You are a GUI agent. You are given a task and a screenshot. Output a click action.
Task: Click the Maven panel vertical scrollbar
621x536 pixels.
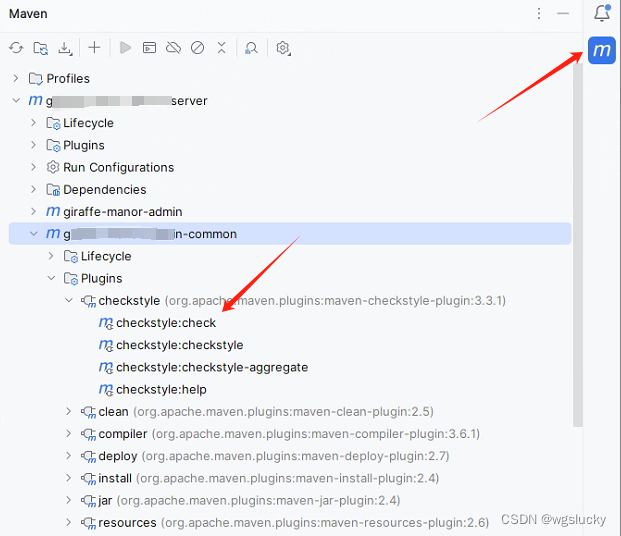click(577, 246)
